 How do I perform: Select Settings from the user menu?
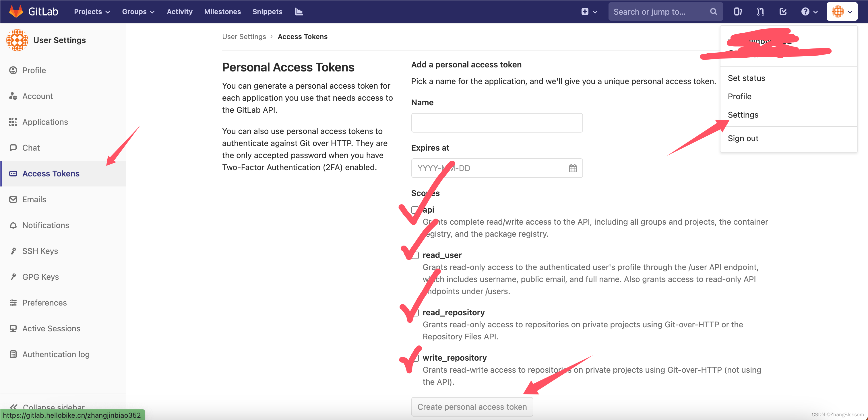tap(743, 115)
